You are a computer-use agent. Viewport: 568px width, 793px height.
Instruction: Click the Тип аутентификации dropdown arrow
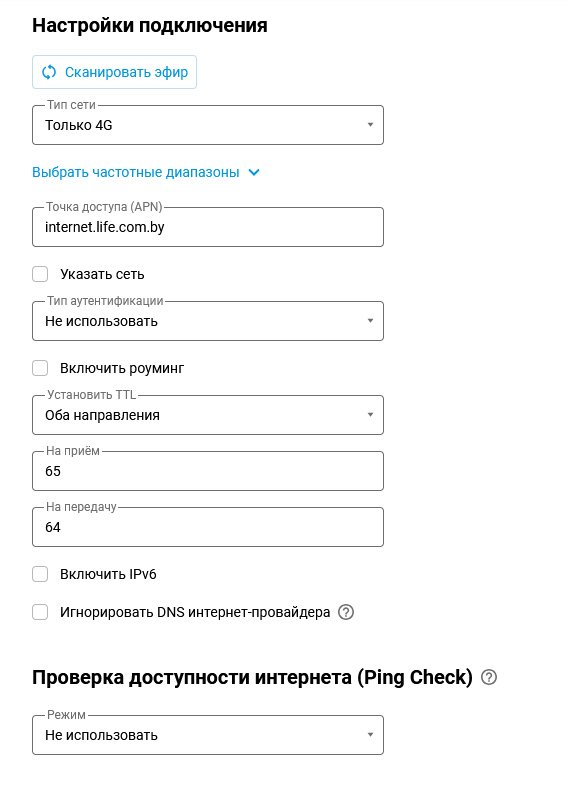coord(370,321)
